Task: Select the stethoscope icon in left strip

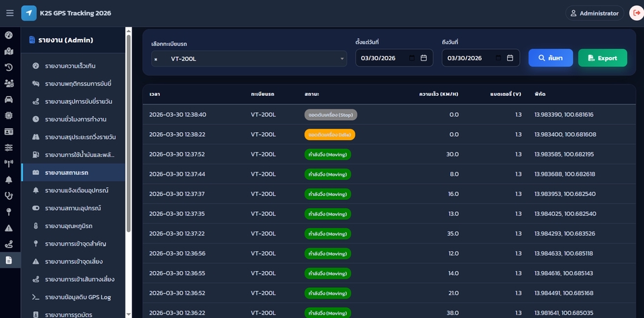Action: 9,196
